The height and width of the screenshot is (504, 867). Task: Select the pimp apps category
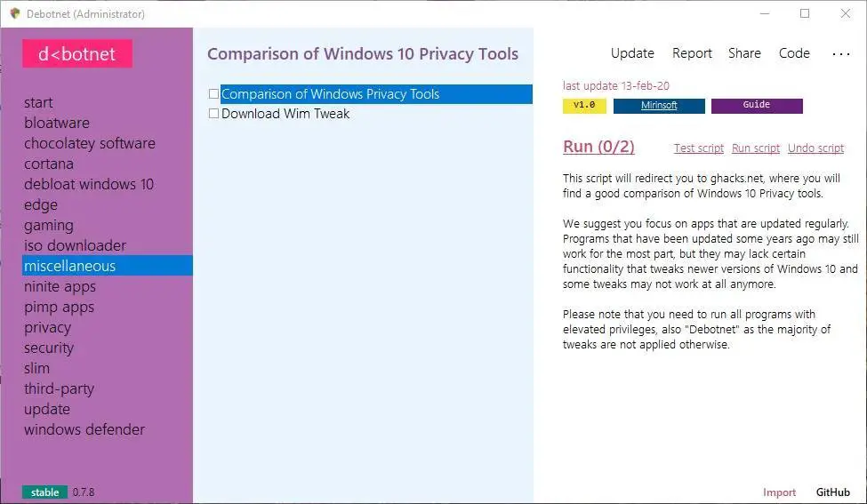(x=59, y=308)
